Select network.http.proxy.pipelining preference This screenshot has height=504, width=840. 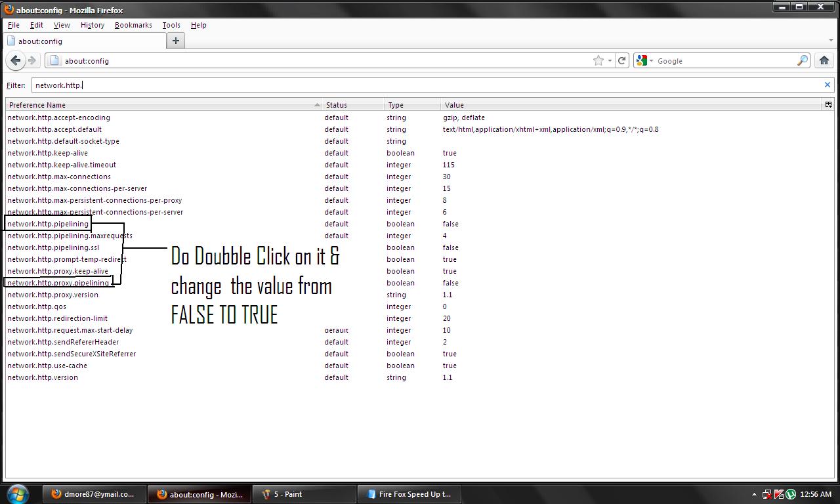point(420,283)
